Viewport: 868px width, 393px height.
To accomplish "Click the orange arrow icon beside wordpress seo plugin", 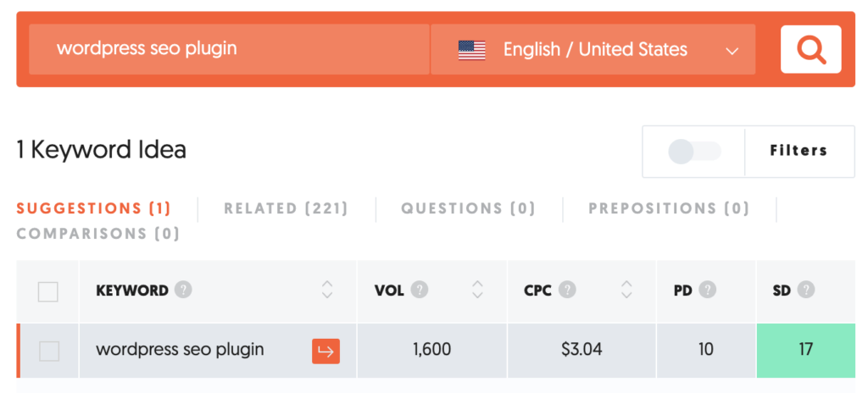I will 326,351.
